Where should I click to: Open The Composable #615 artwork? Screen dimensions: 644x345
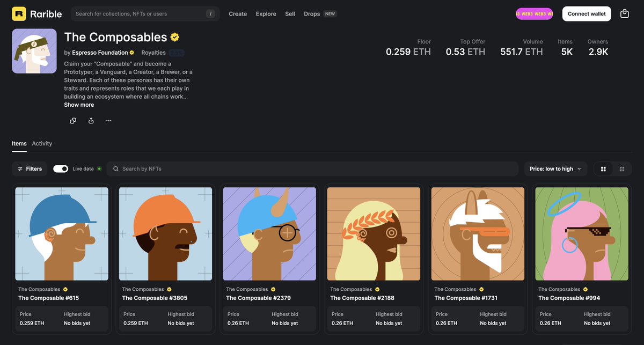62,234
